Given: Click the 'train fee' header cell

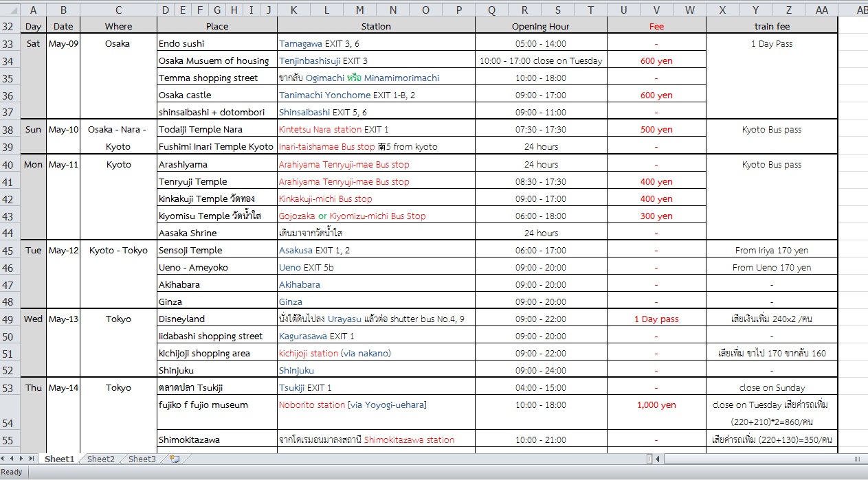Looking at the screenshot, I should 772,26.
